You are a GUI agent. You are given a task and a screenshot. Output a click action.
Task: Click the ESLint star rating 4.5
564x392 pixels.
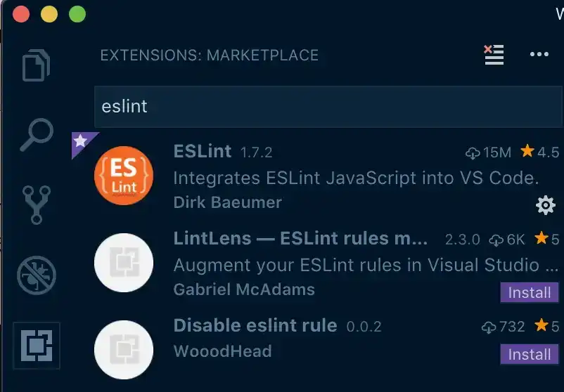click(x=540, y=152)
